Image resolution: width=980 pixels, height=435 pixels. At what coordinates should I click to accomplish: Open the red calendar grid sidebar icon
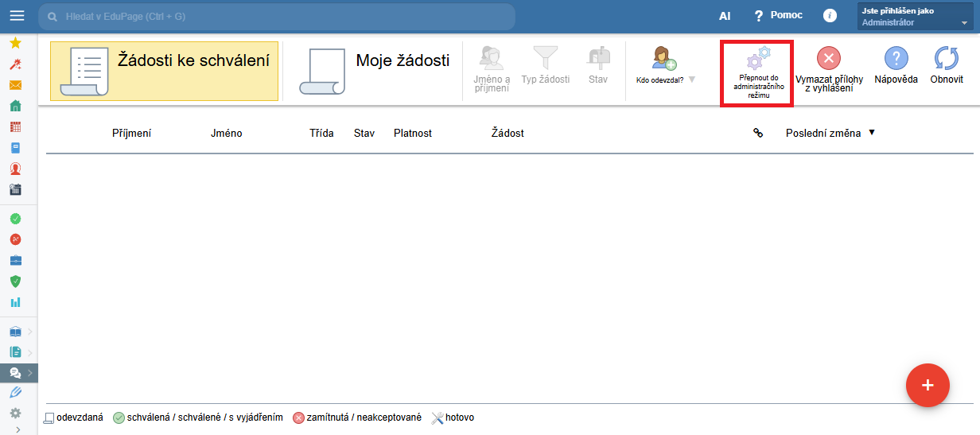point(15,126)
